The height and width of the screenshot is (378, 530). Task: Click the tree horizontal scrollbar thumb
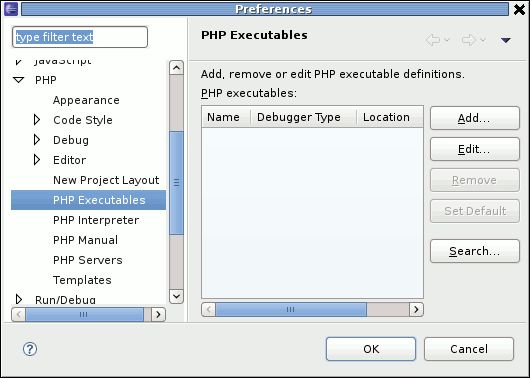tap(85, 315)
